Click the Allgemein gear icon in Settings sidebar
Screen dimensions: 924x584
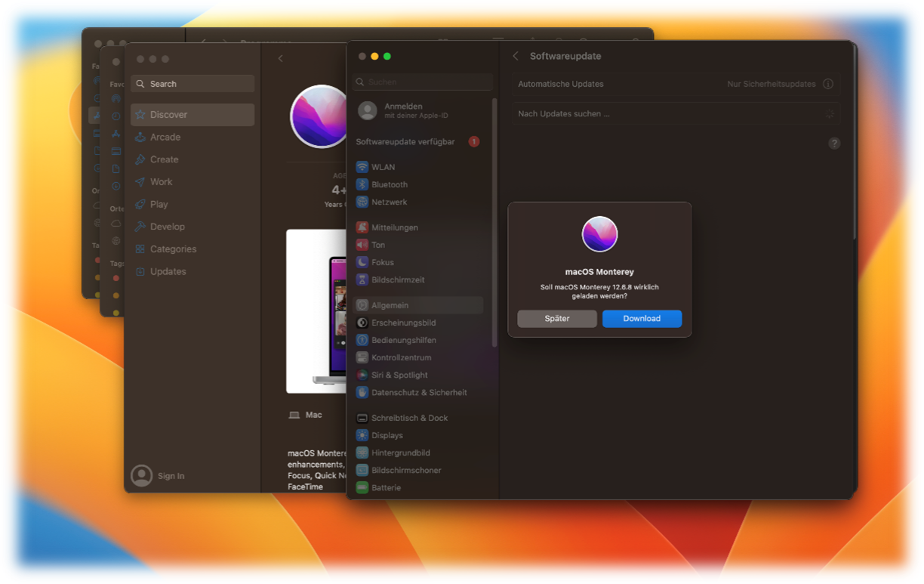(x=362, y=305)
